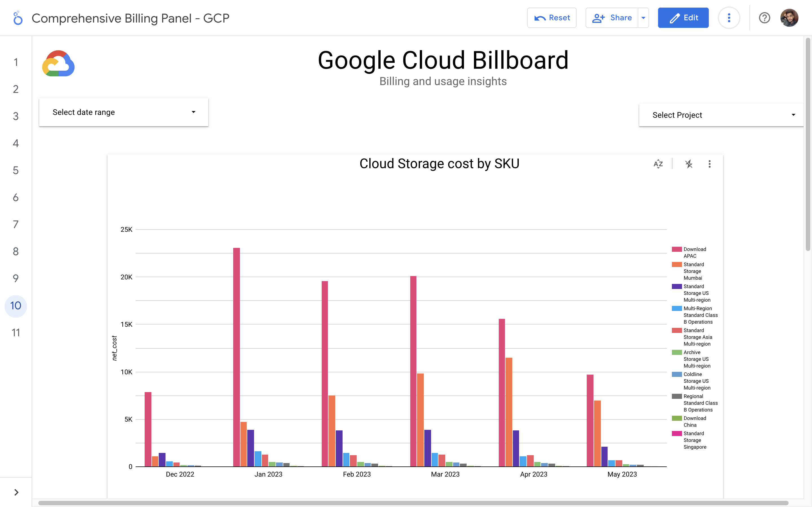Open the help question mark icon
The width and height of the screenshot is (812, 507).
764,18
